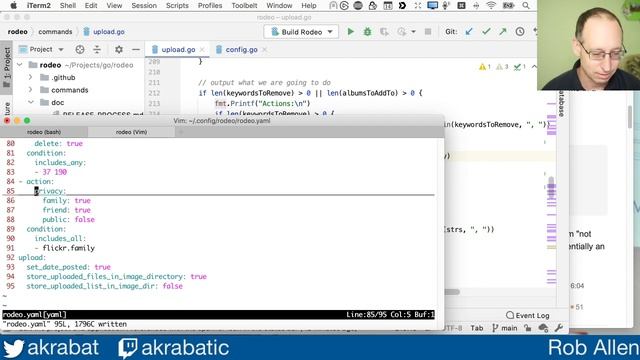Click calendar icon in menu bar
Image resolution: width=640 pixels, height=360 pixels.
coord(388,6)
